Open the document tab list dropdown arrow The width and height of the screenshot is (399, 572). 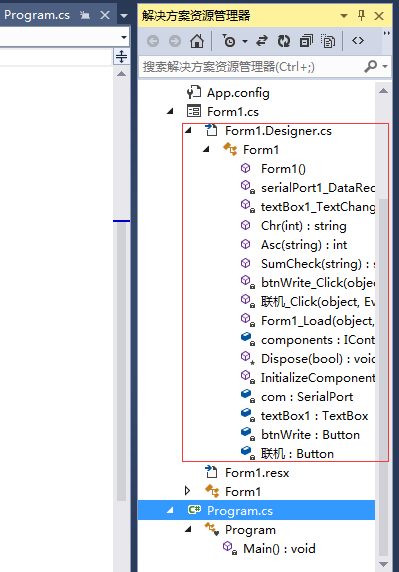click(124, 16)
